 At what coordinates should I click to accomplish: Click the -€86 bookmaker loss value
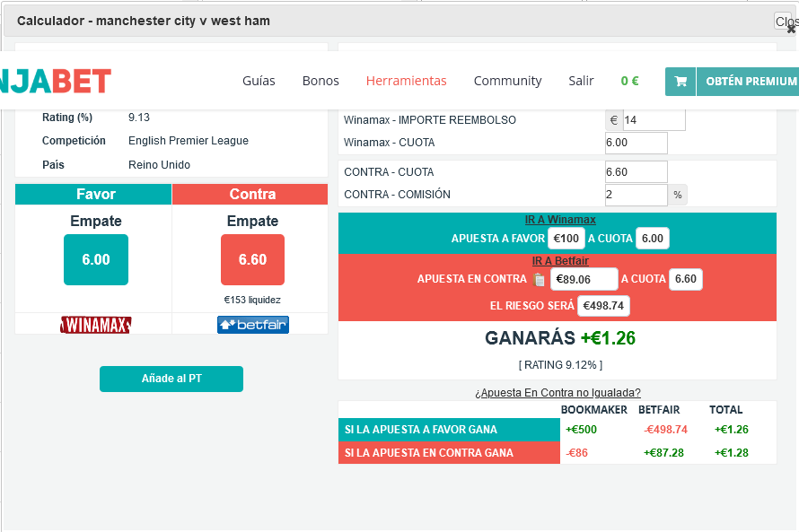click(577, 452)
